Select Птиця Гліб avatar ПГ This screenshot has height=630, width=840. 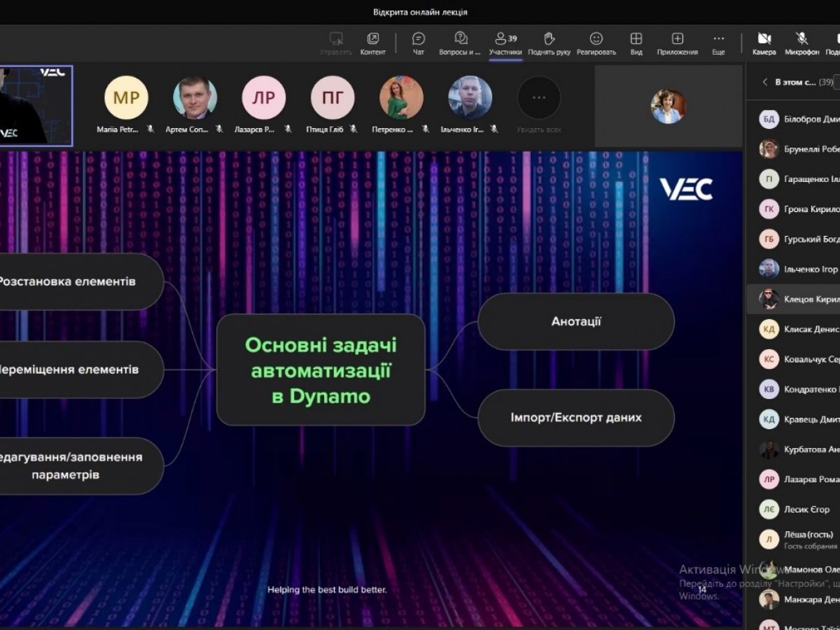(332, 97)
